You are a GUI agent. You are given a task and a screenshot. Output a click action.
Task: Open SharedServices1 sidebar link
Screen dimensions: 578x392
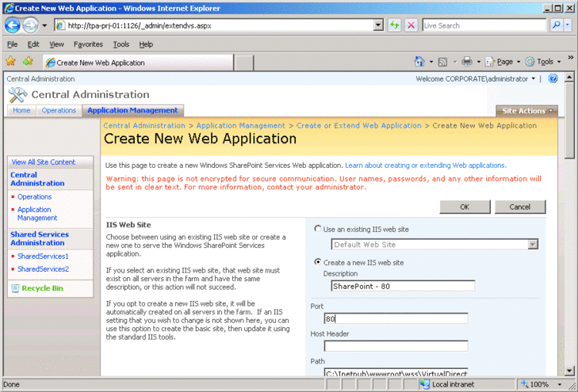[42, 256]
